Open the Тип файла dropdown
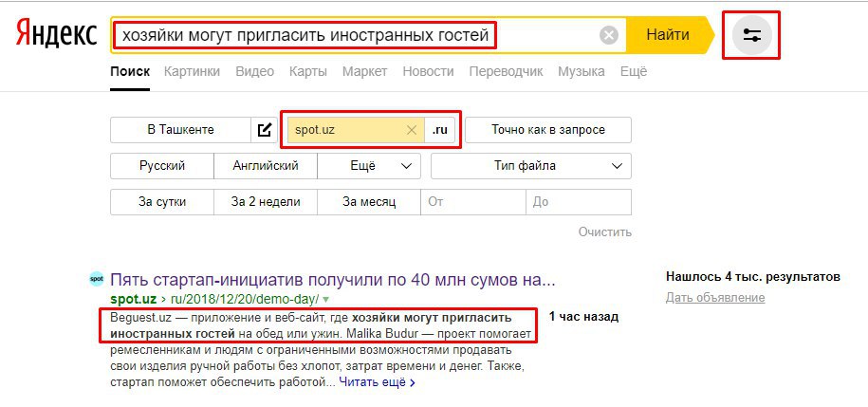This screenshot has height=407, width=868. [x=531, y=166]
